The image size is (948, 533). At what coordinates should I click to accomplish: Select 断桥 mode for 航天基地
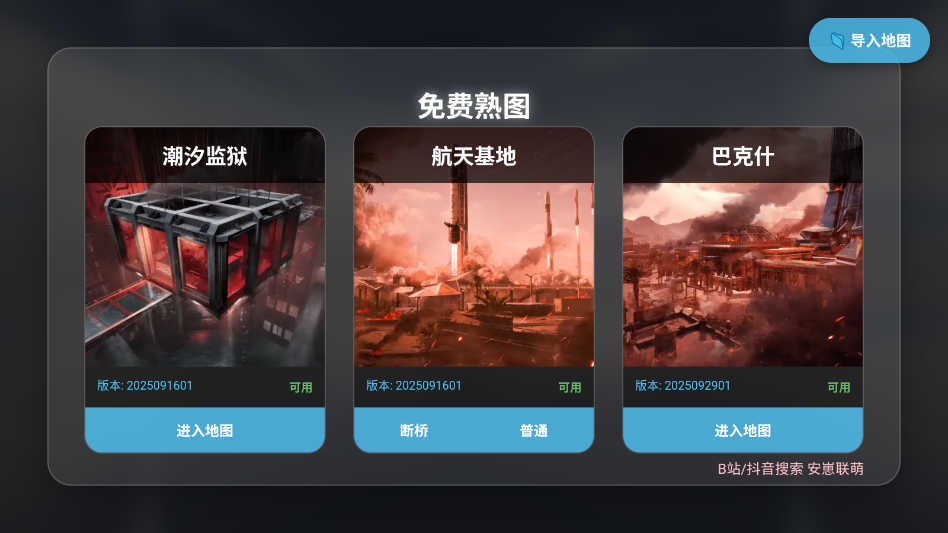(x=414, y=430)
